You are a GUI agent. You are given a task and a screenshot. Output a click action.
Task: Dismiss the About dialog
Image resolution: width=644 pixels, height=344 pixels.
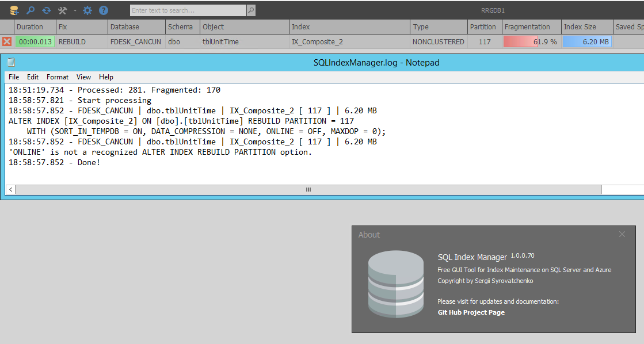tap(622, 234)
